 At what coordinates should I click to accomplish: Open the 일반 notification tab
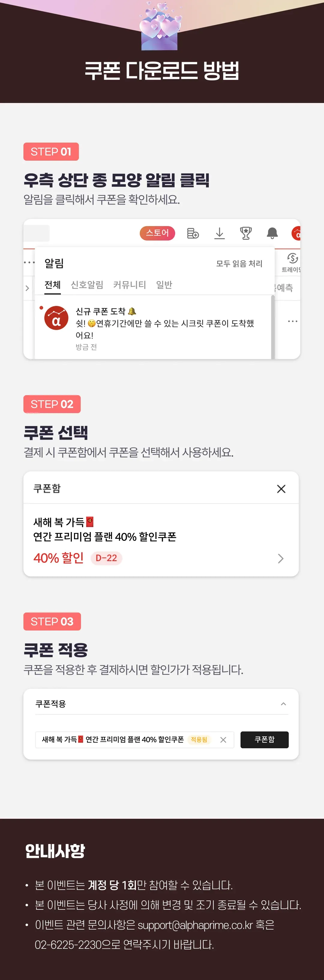tap(164, 285)
